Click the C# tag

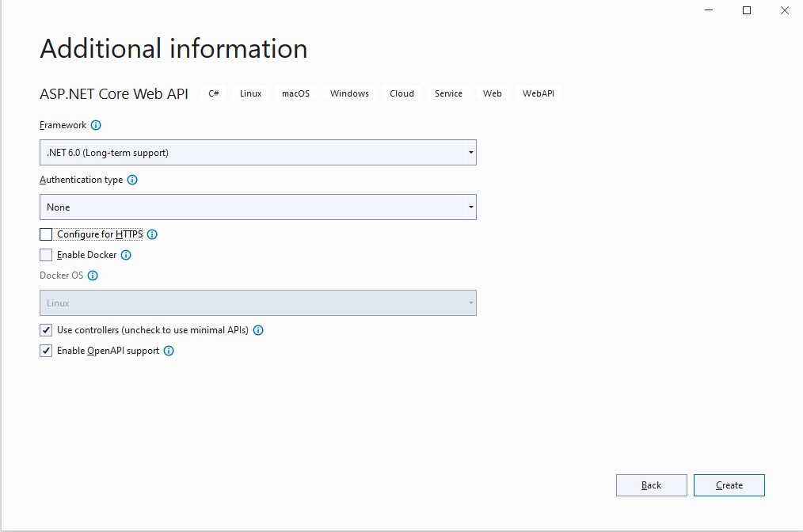(x=214, y=93)
